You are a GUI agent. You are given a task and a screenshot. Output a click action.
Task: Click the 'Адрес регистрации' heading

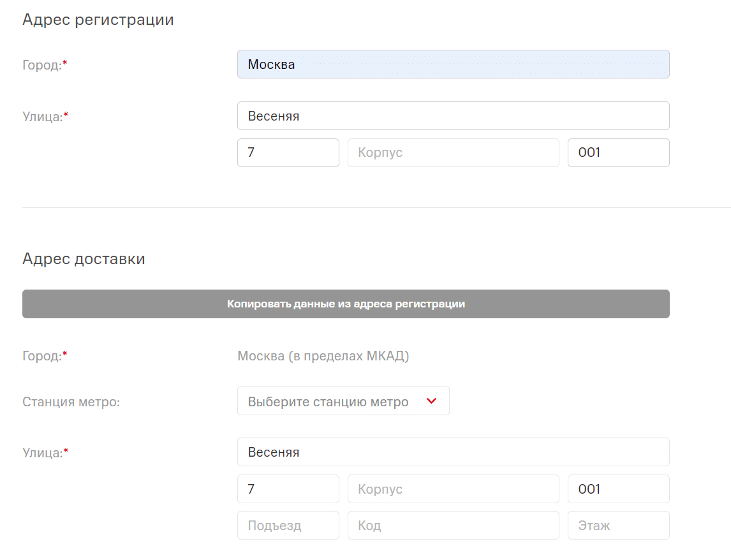[x=98, y=20]
